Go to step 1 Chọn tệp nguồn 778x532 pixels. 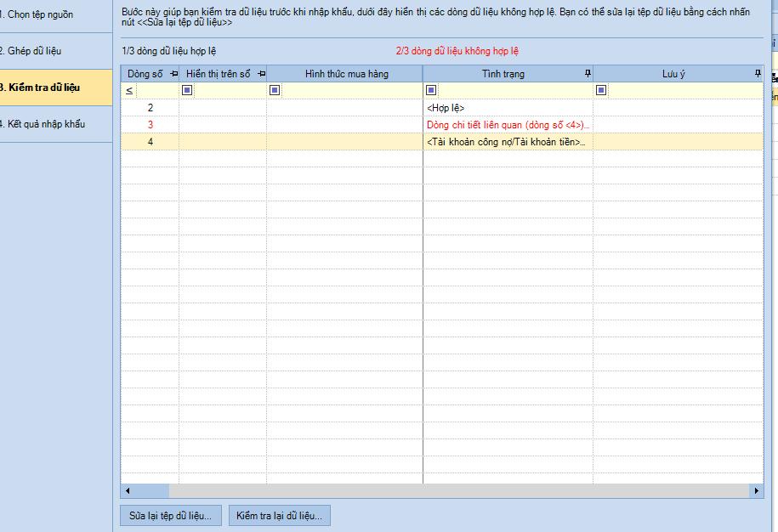[56, 15]
